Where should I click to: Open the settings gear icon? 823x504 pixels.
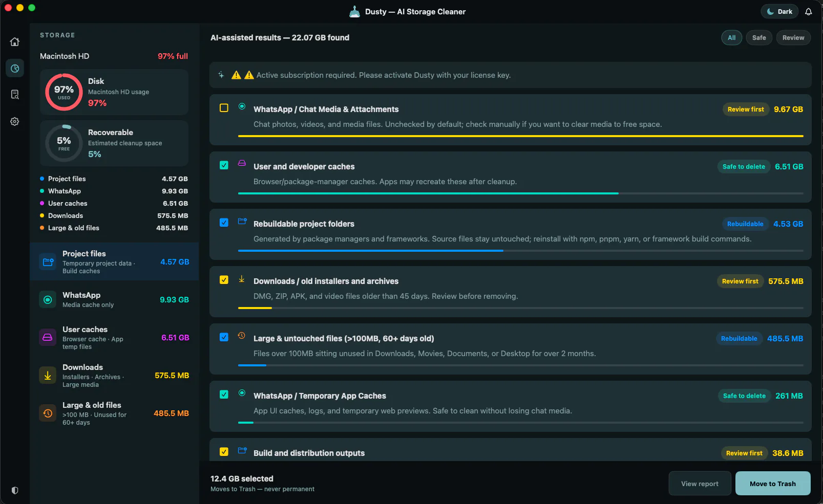point(15,121)
